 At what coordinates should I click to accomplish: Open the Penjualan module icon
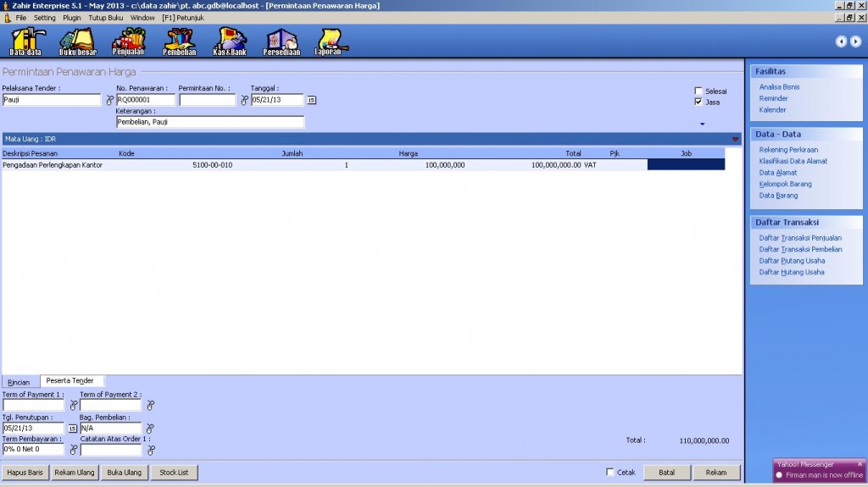pyautogui.click(x=128, y=42)
